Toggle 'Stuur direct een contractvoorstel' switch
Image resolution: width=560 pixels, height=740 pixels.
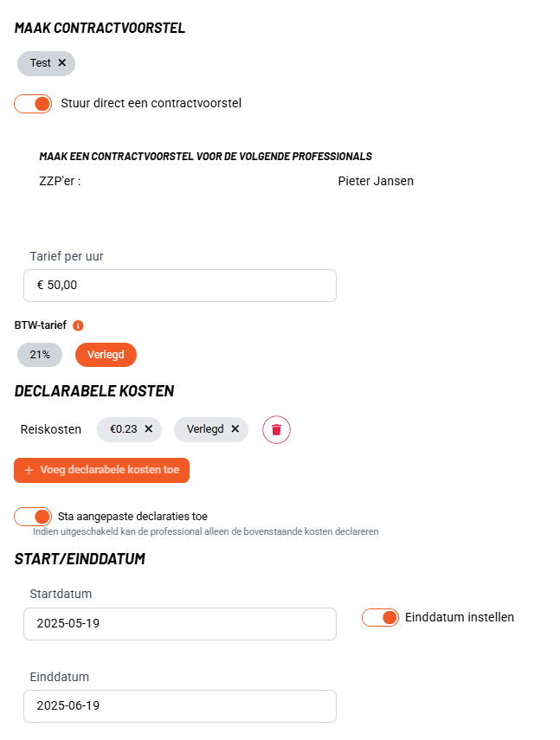[x=34, y=104]
